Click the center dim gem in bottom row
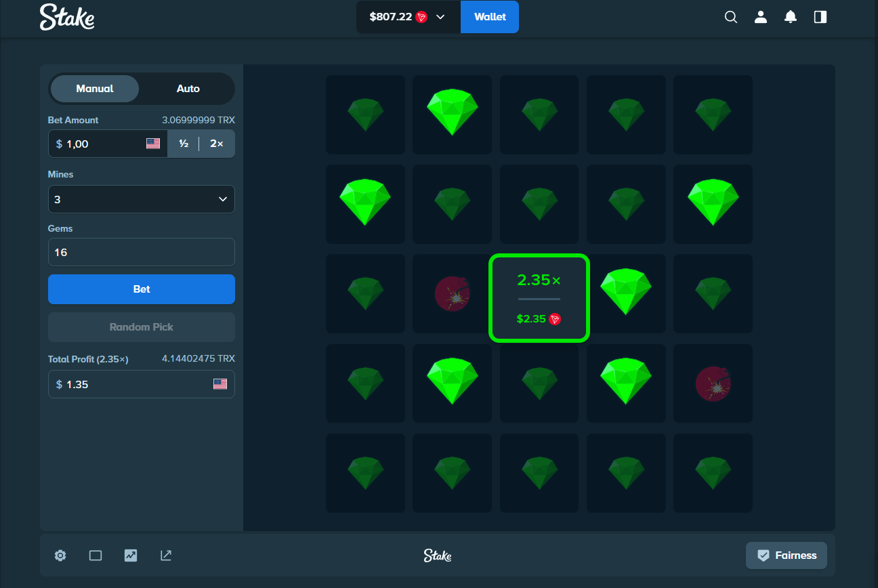Viewport: 878px width, 588px height. [539, 473]
